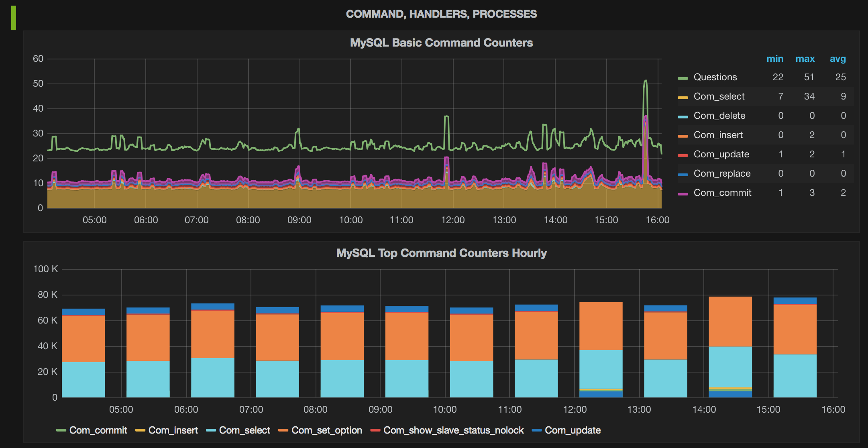
Task: Click the Com_select yellow legend swatch
Action: (x=683, y=97)
